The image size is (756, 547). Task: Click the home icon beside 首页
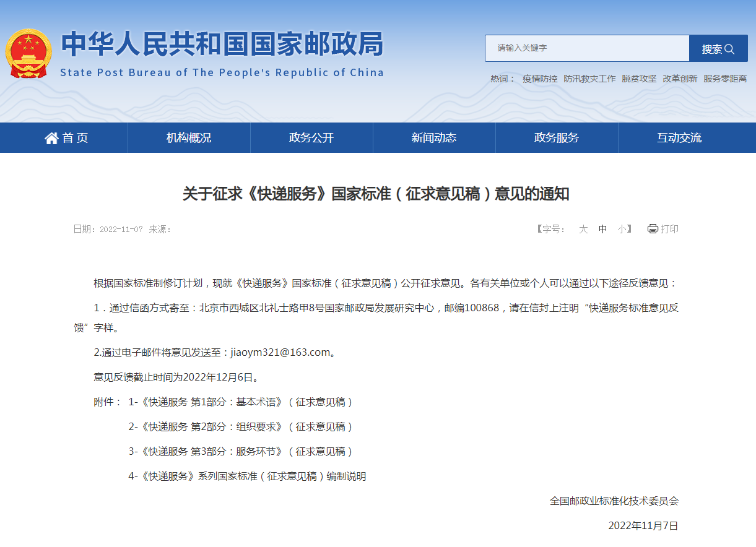pyautogui.click(x=51, y=138)
